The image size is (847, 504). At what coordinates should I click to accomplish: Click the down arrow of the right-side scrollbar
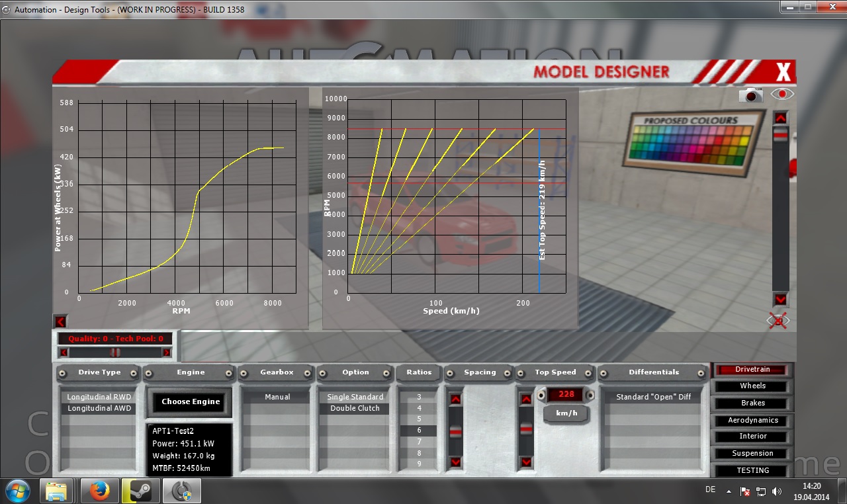[781, 299]
